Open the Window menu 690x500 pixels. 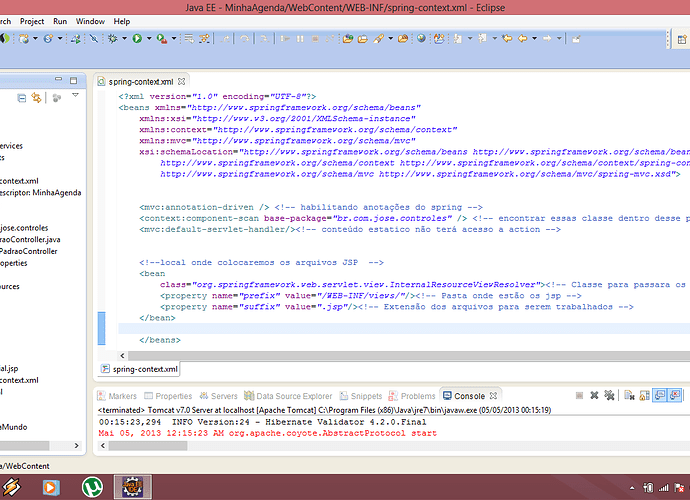coord(90,21)
